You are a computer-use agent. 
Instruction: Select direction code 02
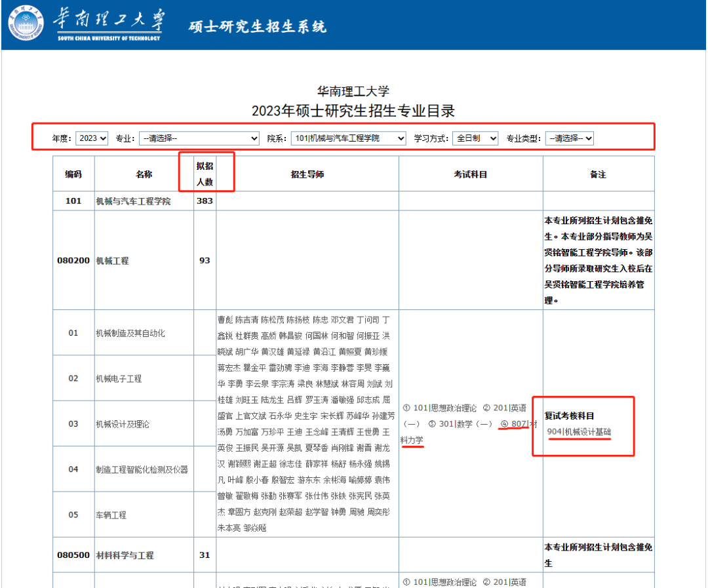(x=73, y=378)
